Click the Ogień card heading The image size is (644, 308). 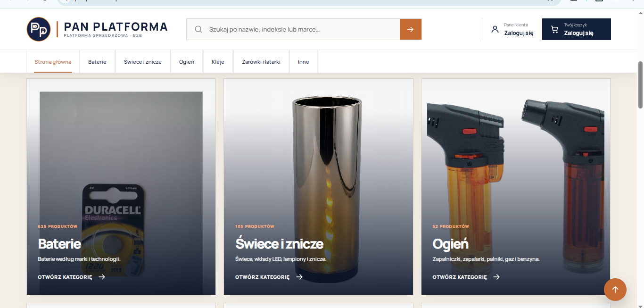[x=450, y=244]
